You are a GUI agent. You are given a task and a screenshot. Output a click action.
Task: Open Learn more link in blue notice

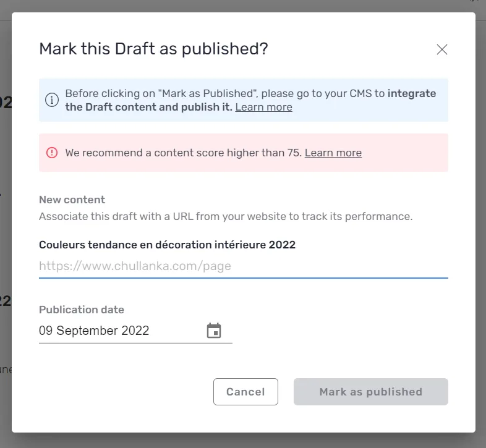[263, 107]
